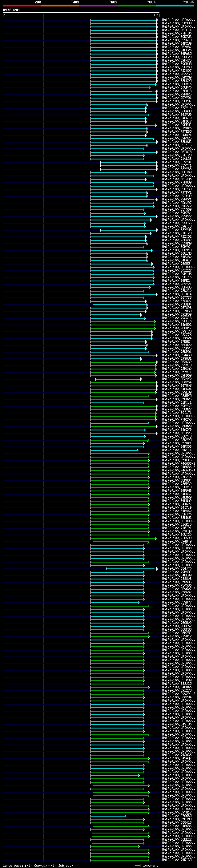Click the UniRef100_Q944S3 label
Screen dimensions: 197x868
[x=177, y=355]
